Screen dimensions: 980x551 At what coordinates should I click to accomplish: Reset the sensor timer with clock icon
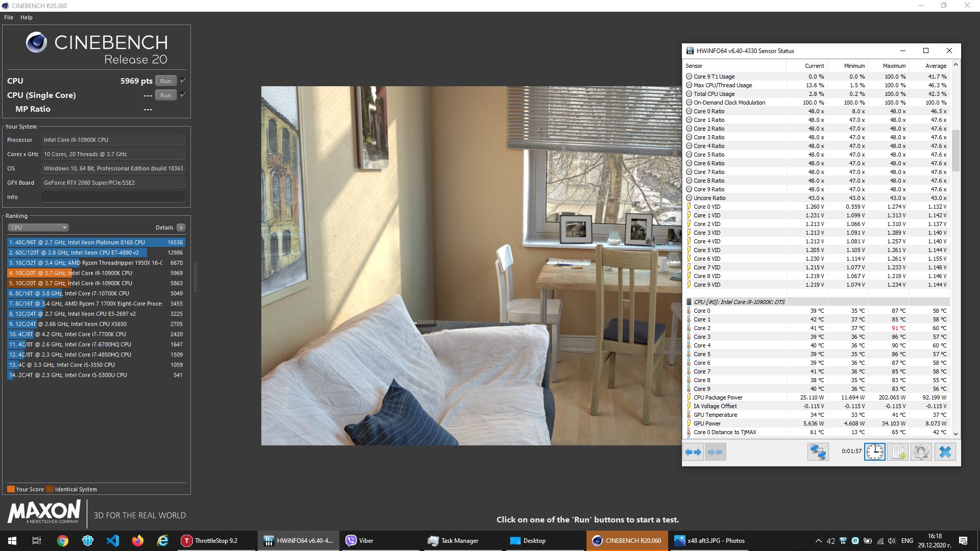[x=874, y=452]
